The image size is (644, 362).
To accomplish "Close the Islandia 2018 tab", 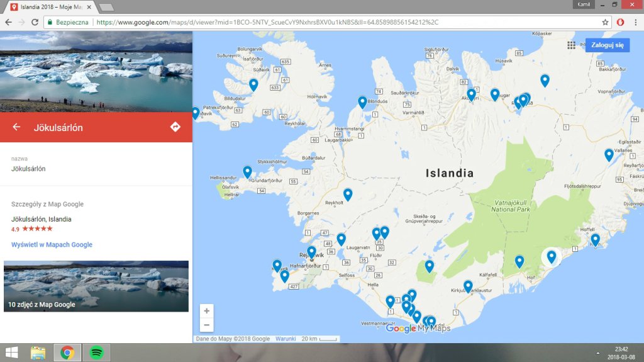I will click(x=89, y=7).
